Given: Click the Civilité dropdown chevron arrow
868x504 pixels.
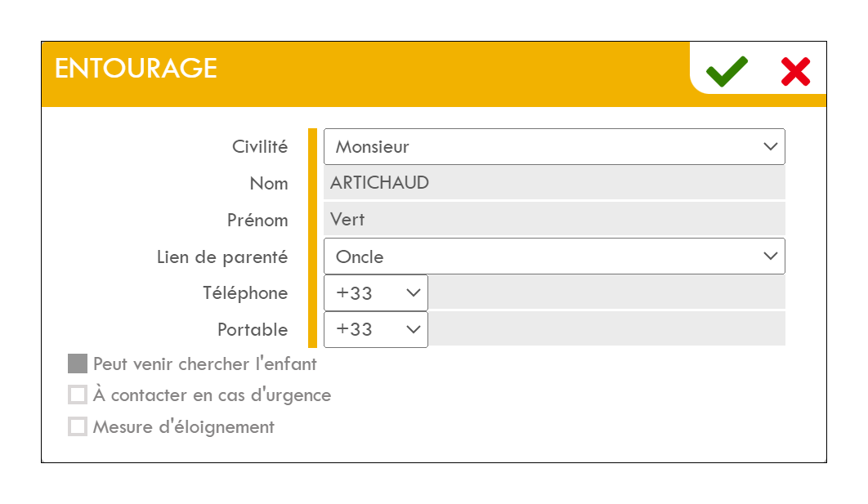Looking at the screenshot, I should coord(770,147).
